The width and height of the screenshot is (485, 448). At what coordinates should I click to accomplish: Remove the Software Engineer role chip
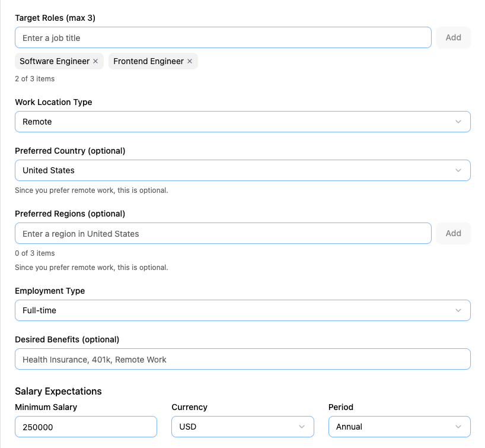tap(95, 61)
